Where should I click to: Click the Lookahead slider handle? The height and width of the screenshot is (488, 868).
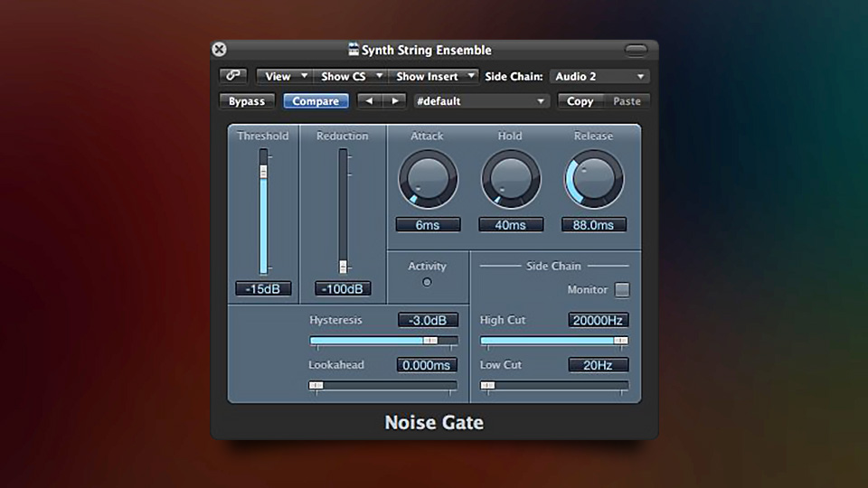click(316, 385)
